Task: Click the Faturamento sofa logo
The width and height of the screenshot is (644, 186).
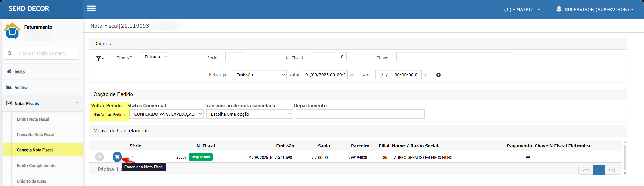Action: 12,31
